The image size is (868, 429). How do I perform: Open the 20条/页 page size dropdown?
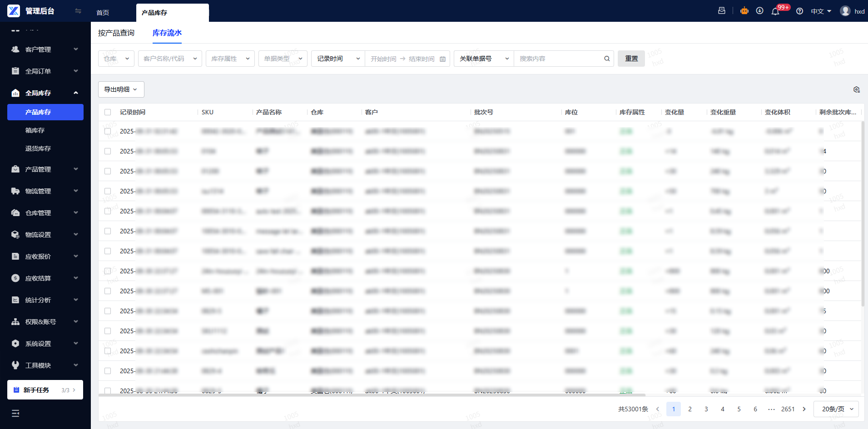pyautogui.click(x=836, y=409)
